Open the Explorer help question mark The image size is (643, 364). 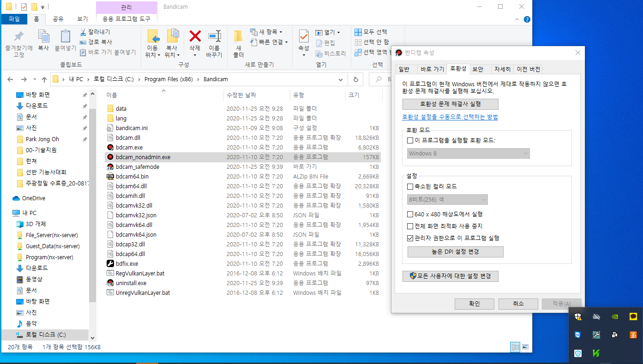527,19
